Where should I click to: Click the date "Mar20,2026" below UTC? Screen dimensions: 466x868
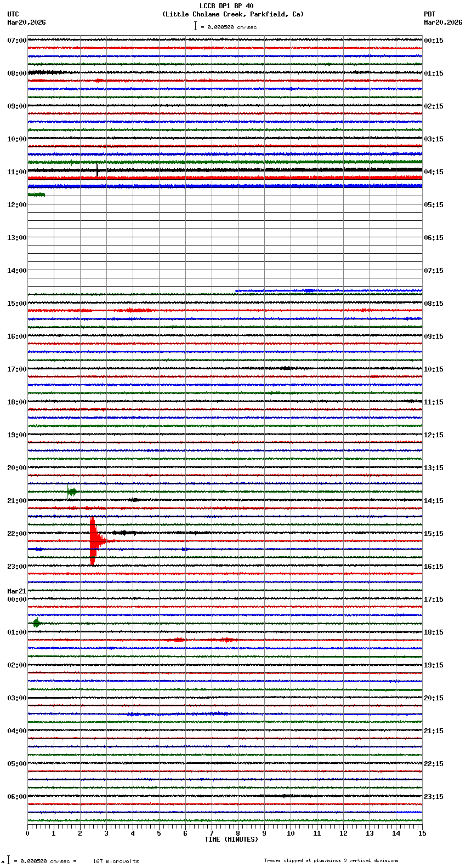coord(26,22)
